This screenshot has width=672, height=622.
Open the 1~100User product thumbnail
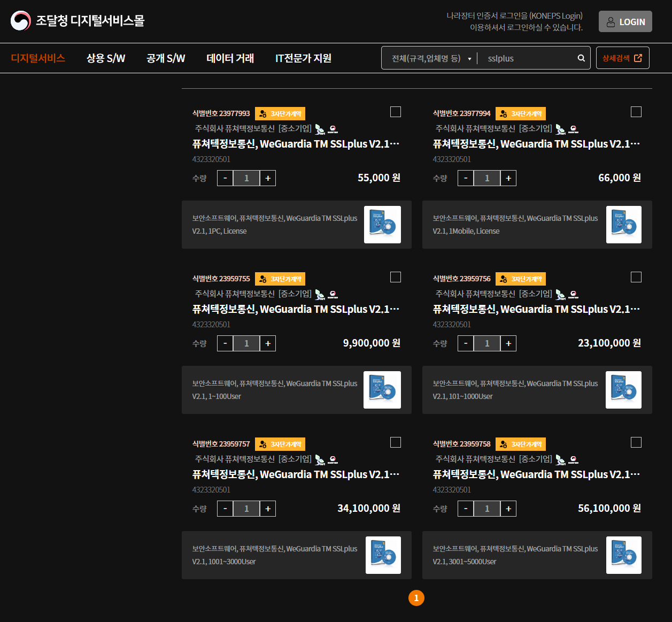(382, 390)
